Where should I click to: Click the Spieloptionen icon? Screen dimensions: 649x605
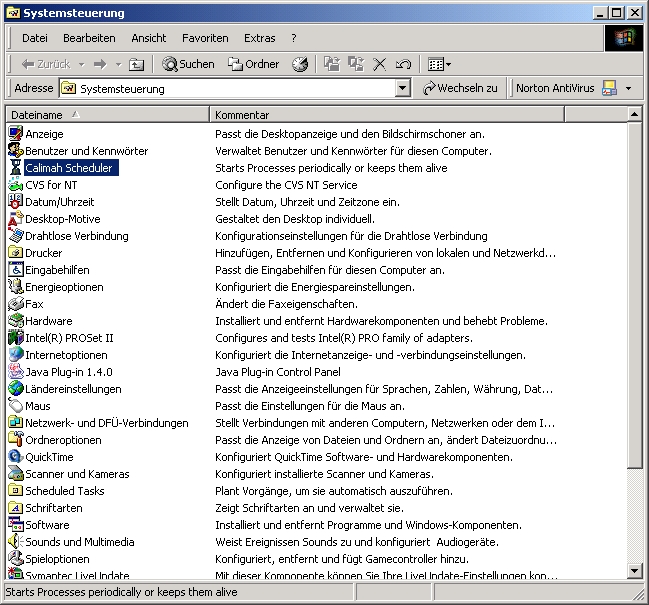click(16, 558)
